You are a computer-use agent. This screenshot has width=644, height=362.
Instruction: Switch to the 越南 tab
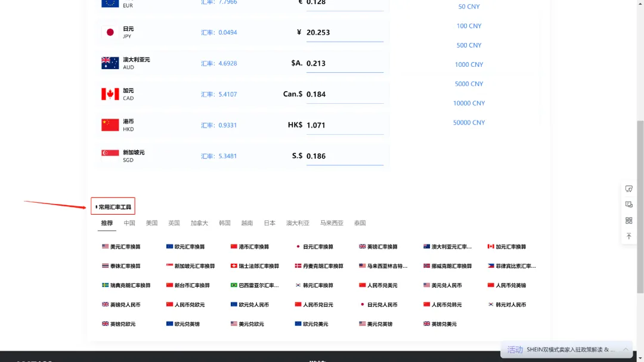[247, 223]
